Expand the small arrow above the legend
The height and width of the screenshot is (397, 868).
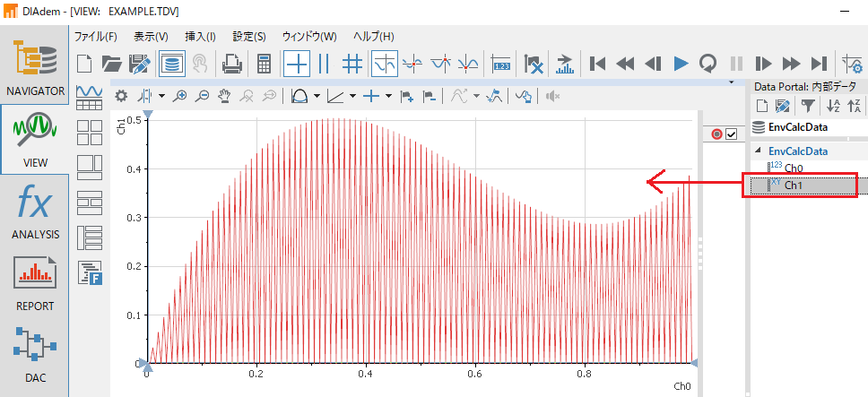tap(732, 82)
